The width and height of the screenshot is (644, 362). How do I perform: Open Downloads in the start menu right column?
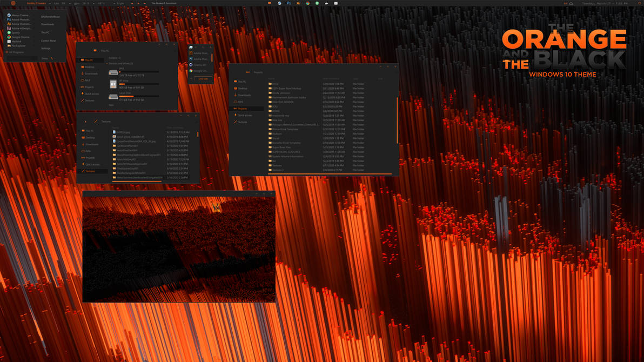pos(48,24)
